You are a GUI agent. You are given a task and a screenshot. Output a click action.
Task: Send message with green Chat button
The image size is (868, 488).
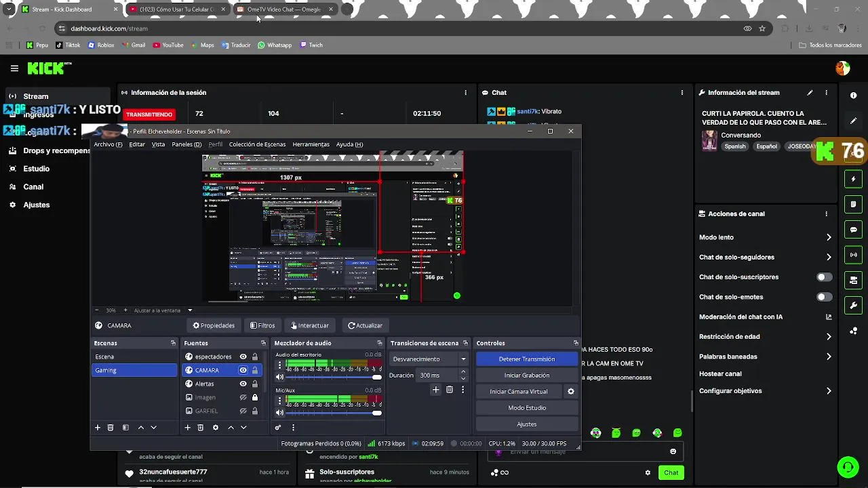[x=671, y=473]
